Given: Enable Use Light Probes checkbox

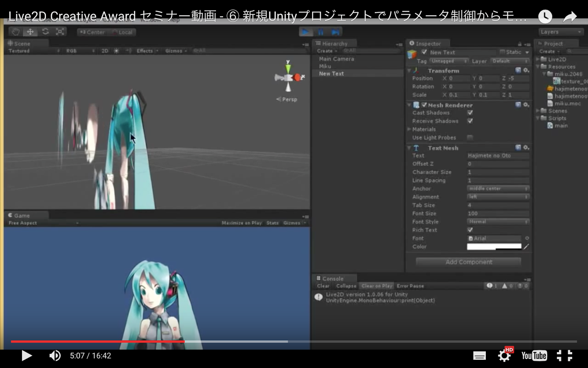Looking at the screenshot, I should pyautogui.click(x=470, y=138).
